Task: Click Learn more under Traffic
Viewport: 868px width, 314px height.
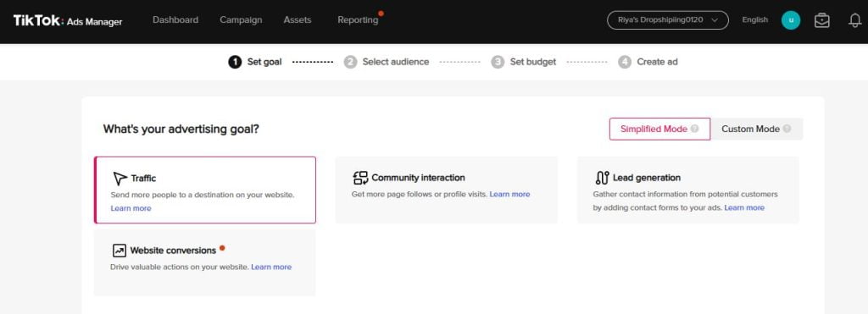Action: [131, 208]
